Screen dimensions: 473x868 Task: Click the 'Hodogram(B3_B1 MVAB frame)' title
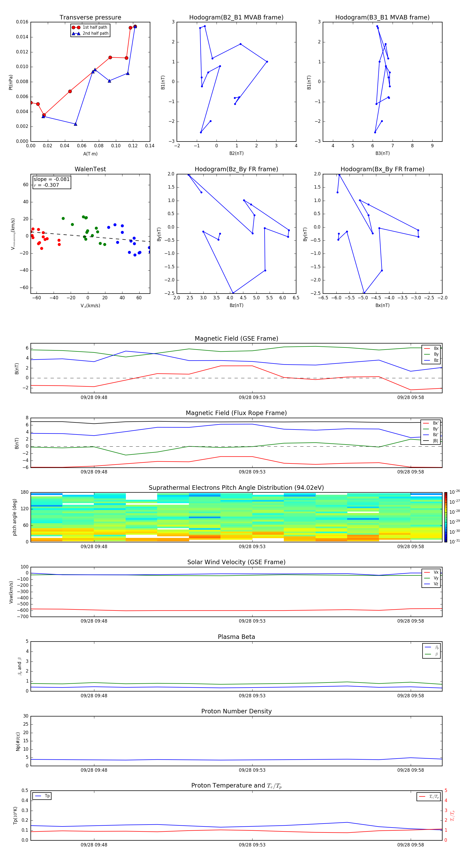coord(382,17)
